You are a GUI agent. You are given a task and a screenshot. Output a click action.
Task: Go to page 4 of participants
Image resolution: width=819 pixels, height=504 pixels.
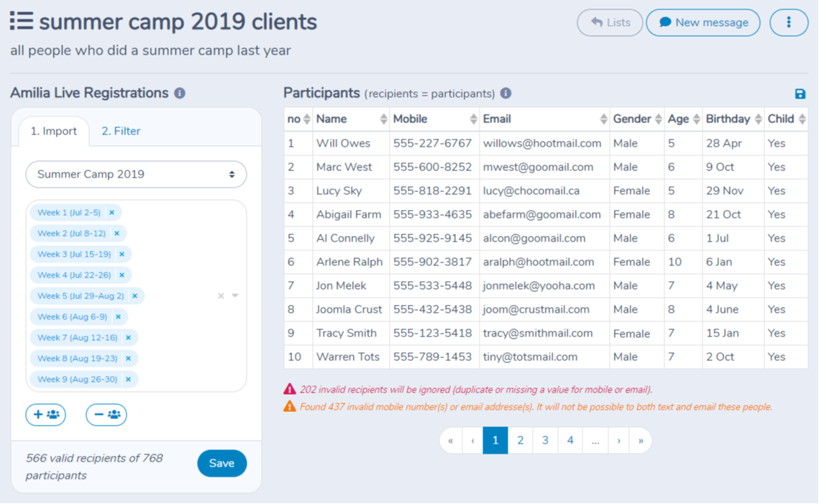click(x=570, y=441)
